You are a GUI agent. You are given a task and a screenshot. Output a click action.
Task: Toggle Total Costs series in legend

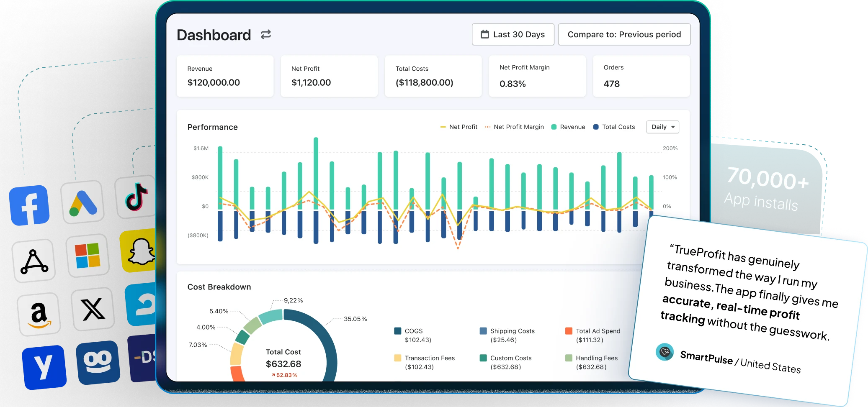(x=614, y=127)
